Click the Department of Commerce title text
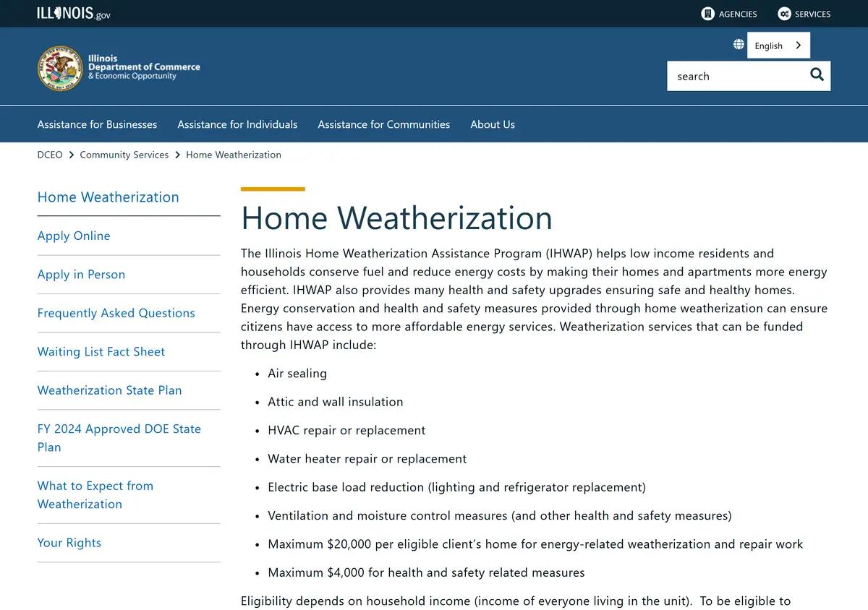The width and height of the screenshot is (868, 610). [x=144, y=66]
